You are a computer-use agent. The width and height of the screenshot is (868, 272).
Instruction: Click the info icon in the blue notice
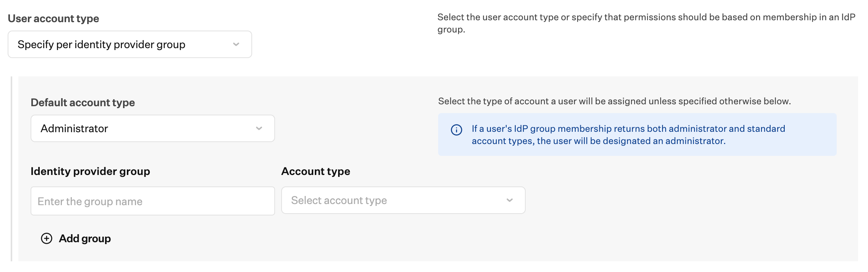coord(457,130)
